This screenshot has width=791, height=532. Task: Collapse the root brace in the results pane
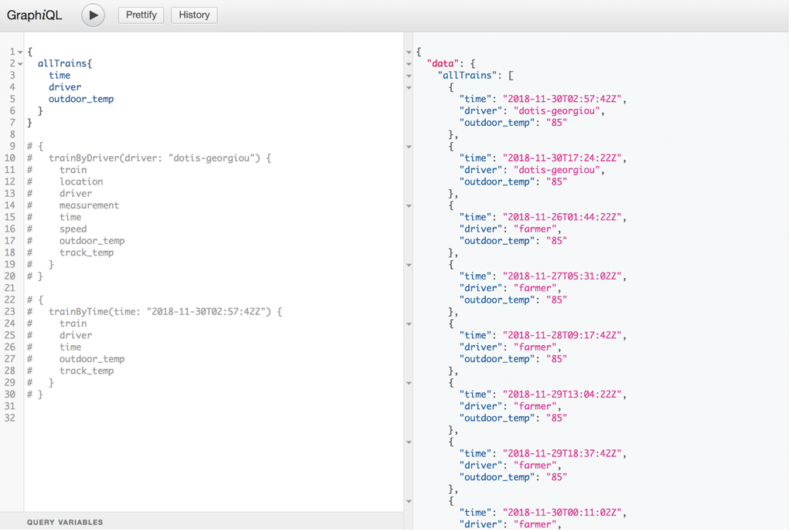[409, 53]
